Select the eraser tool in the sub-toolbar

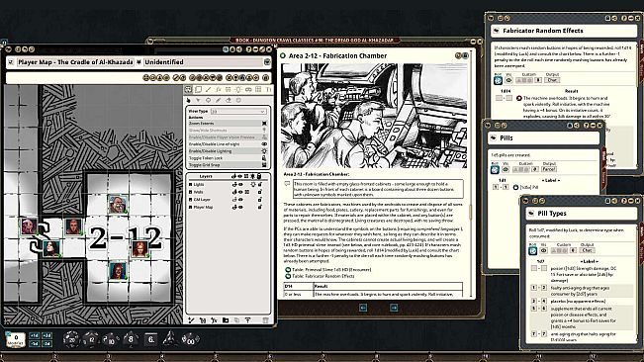click(x=229, y=100)
